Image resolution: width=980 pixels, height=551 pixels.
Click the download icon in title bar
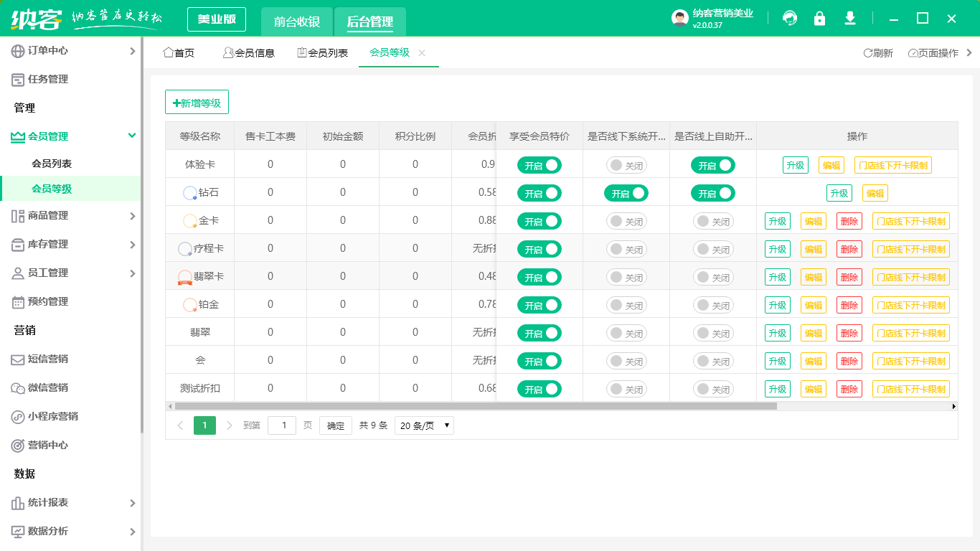tap(850, 18)
